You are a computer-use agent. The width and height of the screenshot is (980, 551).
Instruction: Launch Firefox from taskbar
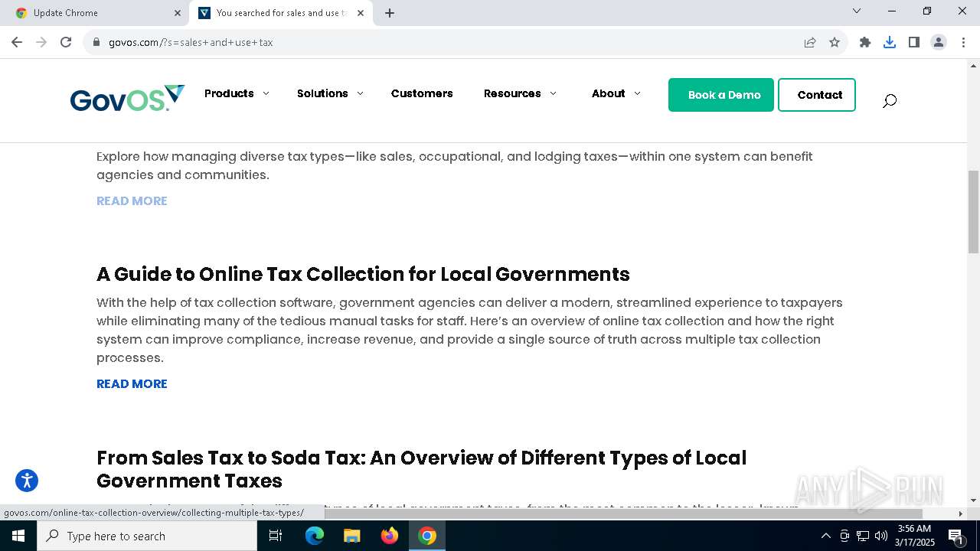[x=390, y=536]
